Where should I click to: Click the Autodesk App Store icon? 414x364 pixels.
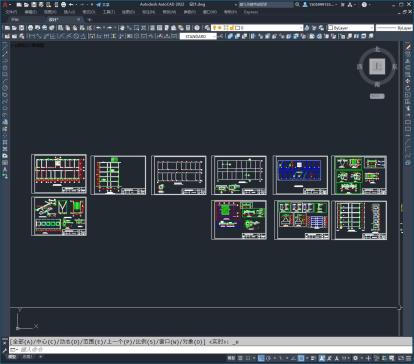click(342, 5)
